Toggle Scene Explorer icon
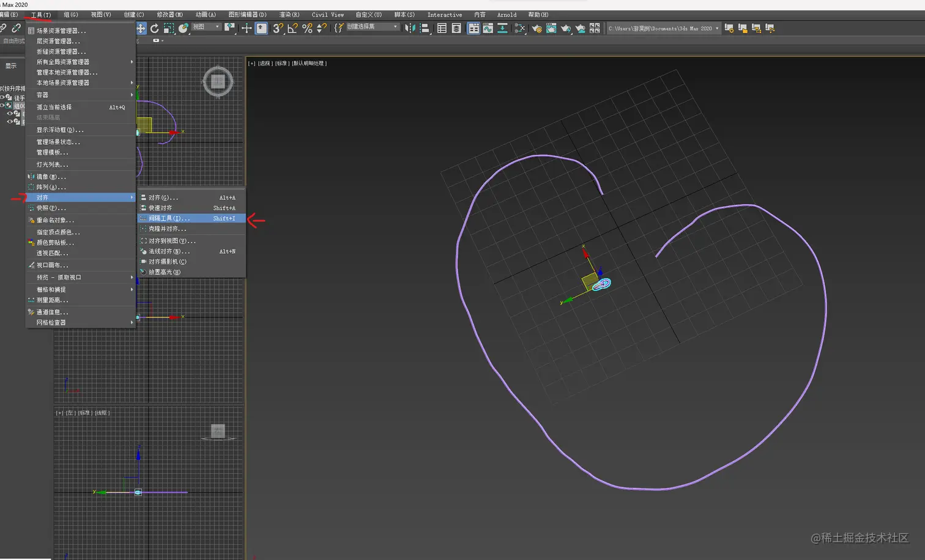This screenshot has width=925, height=560. coord(442,28)
